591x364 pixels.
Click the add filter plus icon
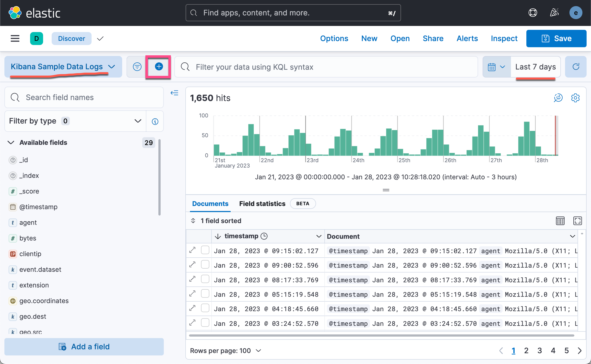point(159,67)
